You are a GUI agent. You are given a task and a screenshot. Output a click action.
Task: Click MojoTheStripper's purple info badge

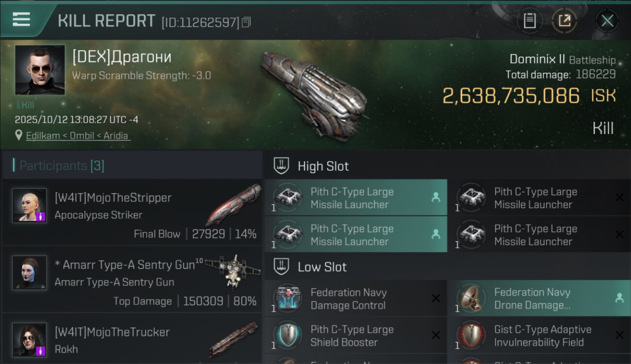pyautogui.click(x=41, y=216)
